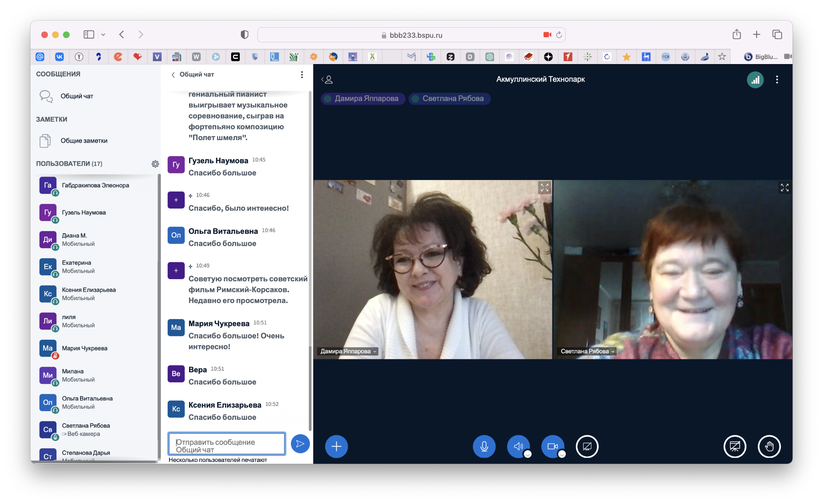Open webcam options dropdown arrow
The image size is (823, 504).
pyautogui.click(x=562, y=454)
